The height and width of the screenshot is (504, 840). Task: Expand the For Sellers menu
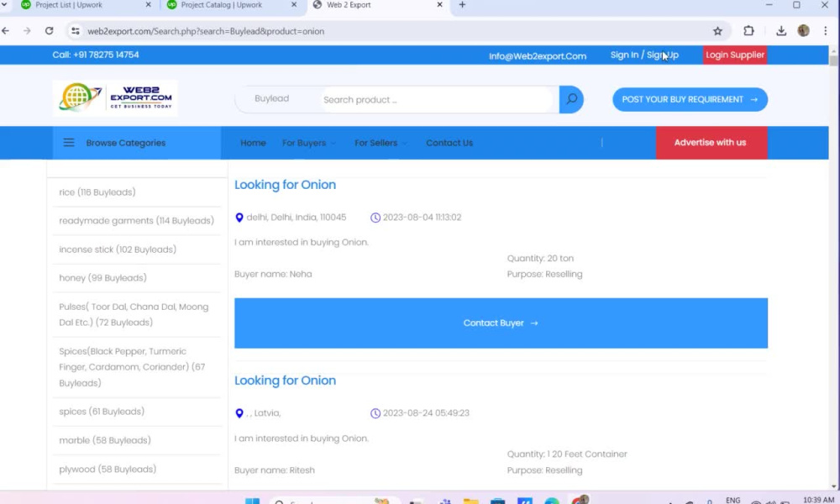point(381,143)
